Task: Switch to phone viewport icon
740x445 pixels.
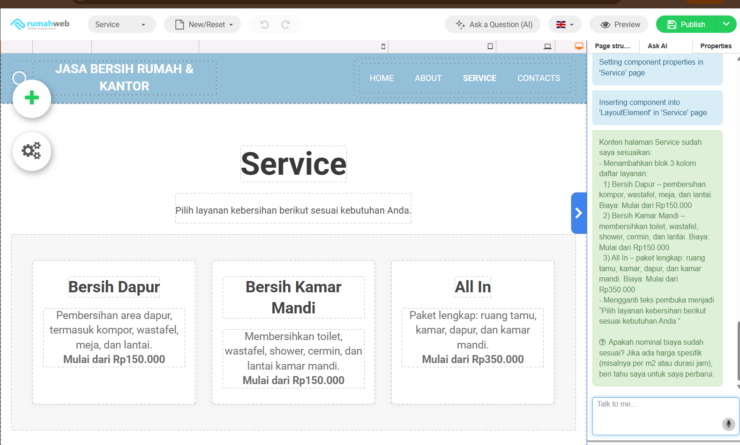Action: pos(385,46)
